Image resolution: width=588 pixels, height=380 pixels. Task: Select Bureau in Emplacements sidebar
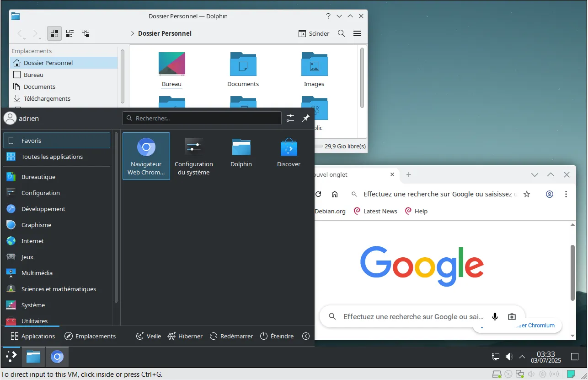click(64, 75)
